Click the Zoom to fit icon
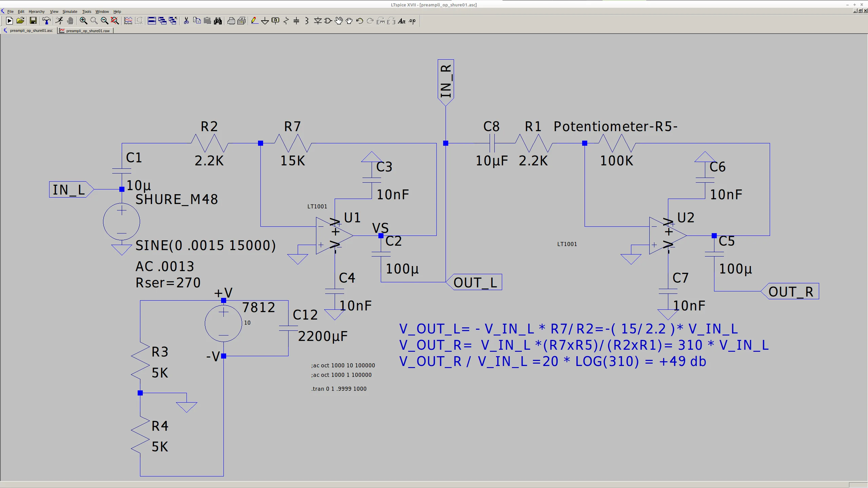The image size is (868, 488). click(115, 21)
